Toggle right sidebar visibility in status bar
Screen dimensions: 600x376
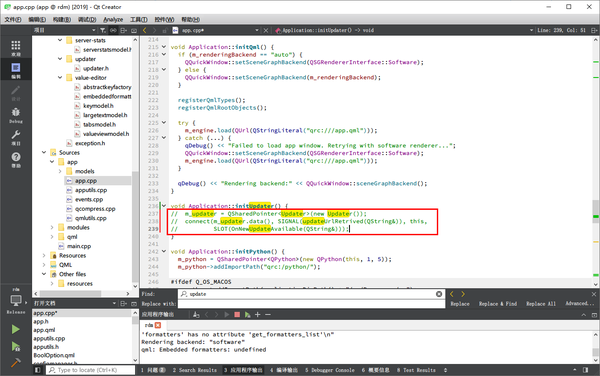(x=585, y=370)
